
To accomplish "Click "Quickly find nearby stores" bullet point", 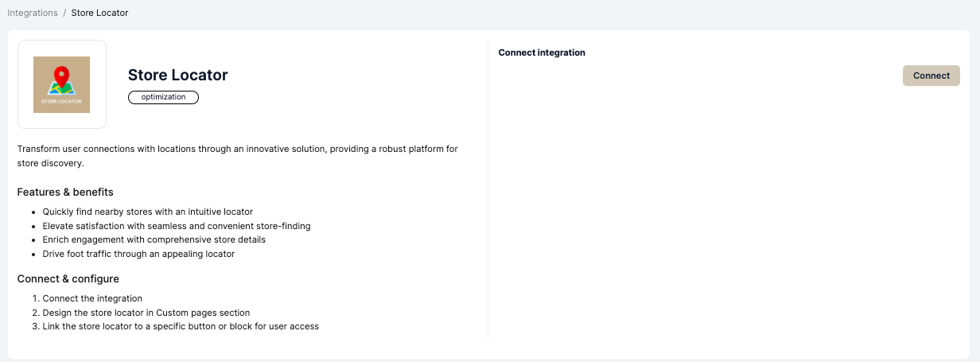I will [x=147, y=212].
